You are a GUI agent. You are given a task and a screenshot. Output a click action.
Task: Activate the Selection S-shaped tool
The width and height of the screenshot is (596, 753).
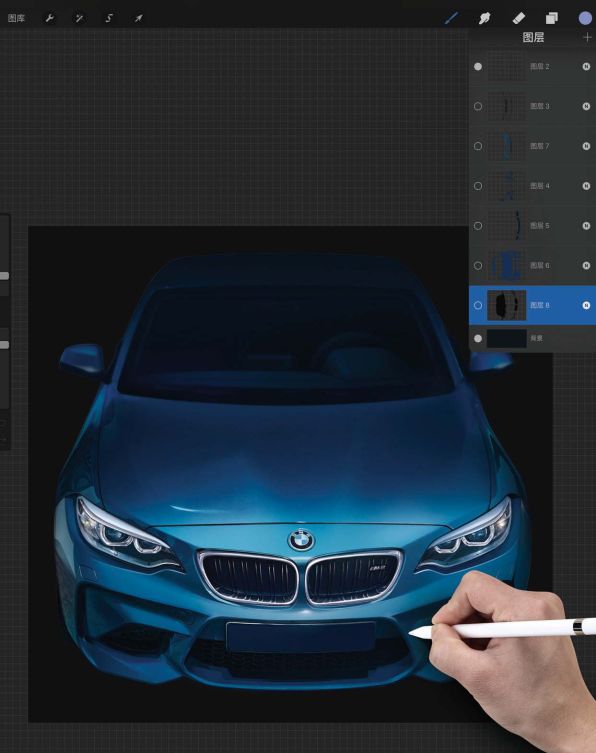point(109,18)
